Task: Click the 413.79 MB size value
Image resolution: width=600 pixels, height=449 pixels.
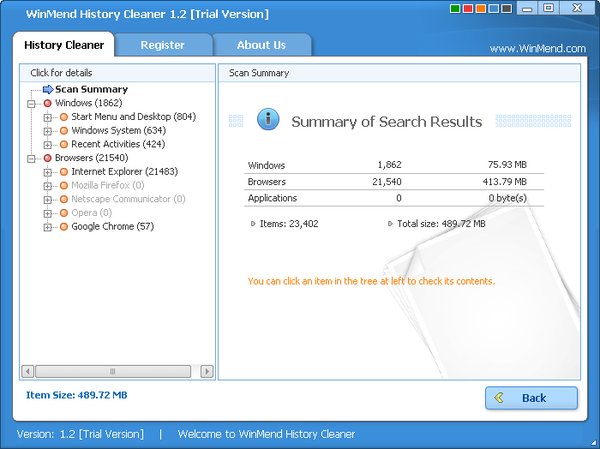Action: click(x=504, y=182)
